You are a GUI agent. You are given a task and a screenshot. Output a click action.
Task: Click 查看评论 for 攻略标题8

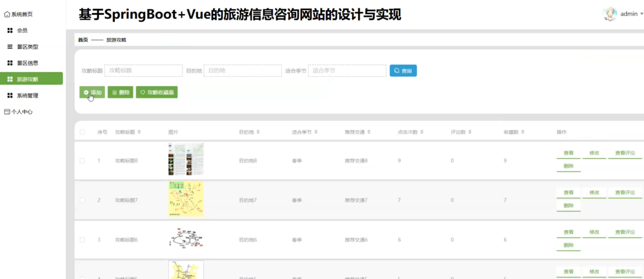pyautogui.click(x=625, y=153)
